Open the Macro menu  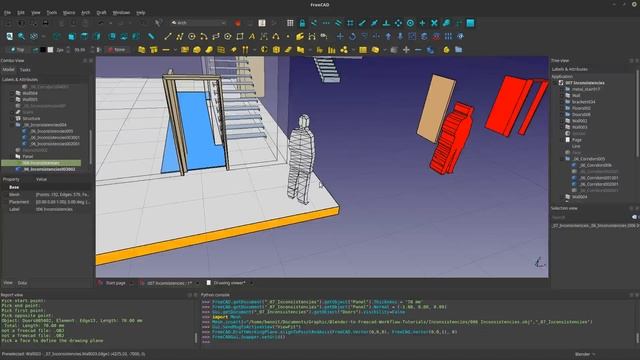click(69, 13)
